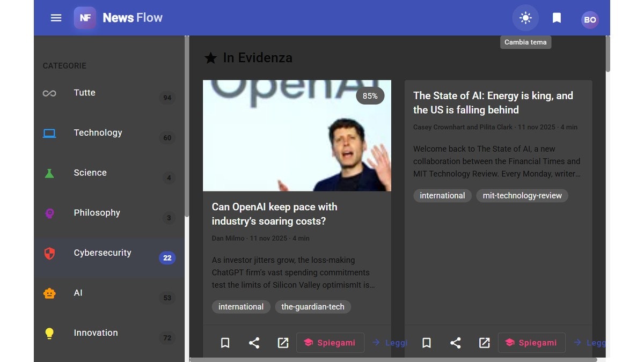Click the Cybersecurity shield icon
This screenshot has height=362, width=644.
(x=49, y=253)
